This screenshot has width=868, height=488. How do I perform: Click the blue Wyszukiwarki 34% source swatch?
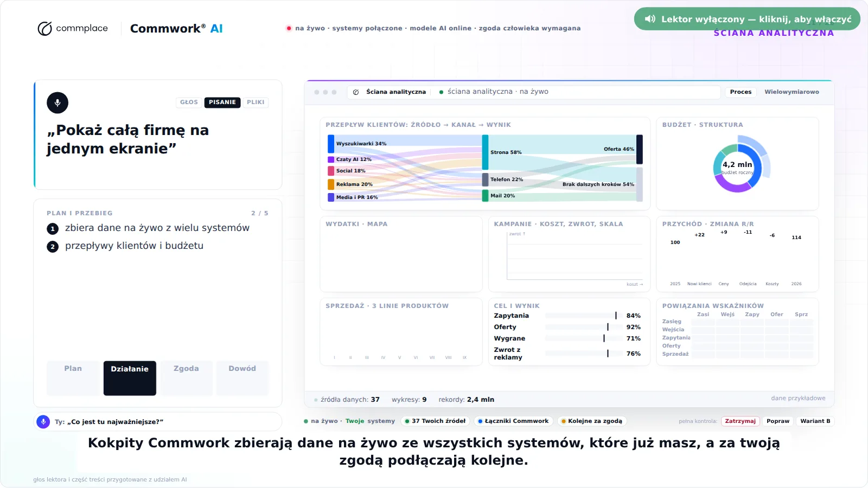click(x=331, y=144)
